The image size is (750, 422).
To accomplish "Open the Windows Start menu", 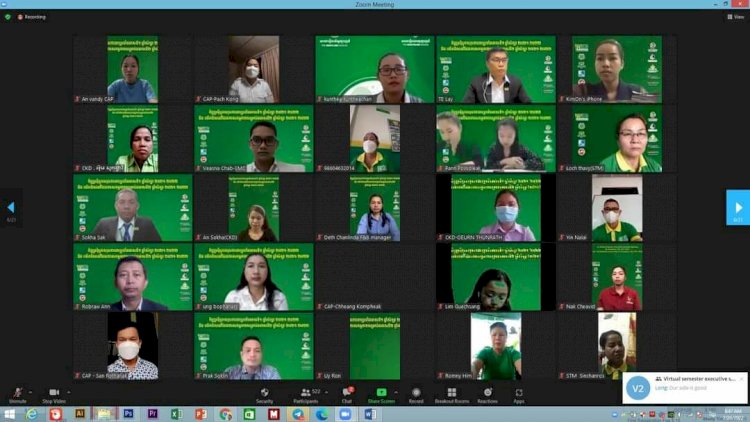I will (x=9, y=414).
